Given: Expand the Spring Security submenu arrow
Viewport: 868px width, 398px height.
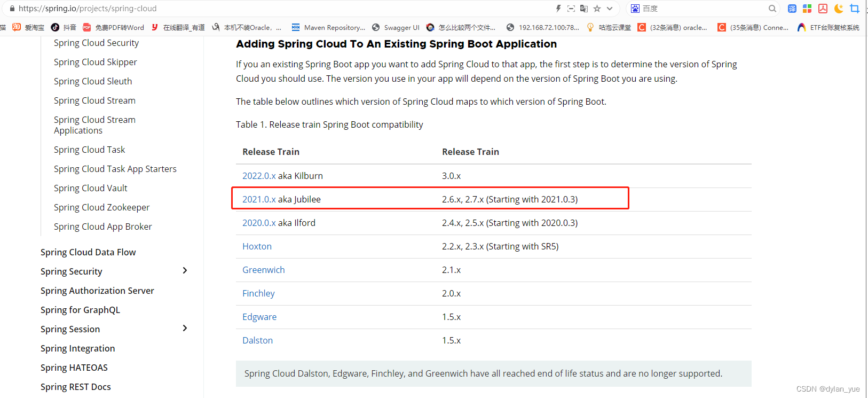Looking at the screenshot, I should pyautogui.click(x=185, y=270).
